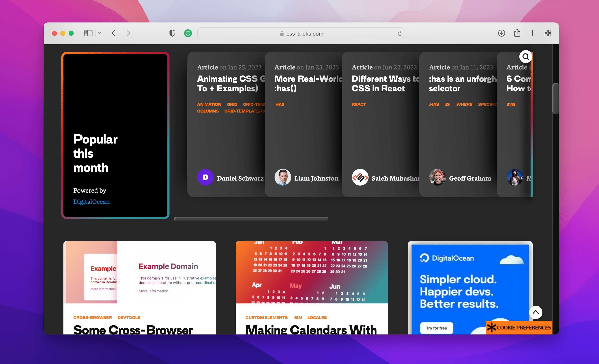
Task: Open the DigitalOcean link
Action: [x=91, y=202]
